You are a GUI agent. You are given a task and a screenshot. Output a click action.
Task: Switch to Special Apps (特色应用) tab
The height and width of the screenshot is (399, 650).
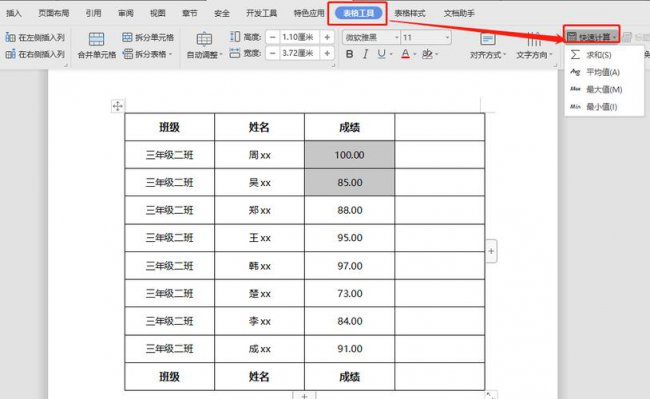click(309, 13)
